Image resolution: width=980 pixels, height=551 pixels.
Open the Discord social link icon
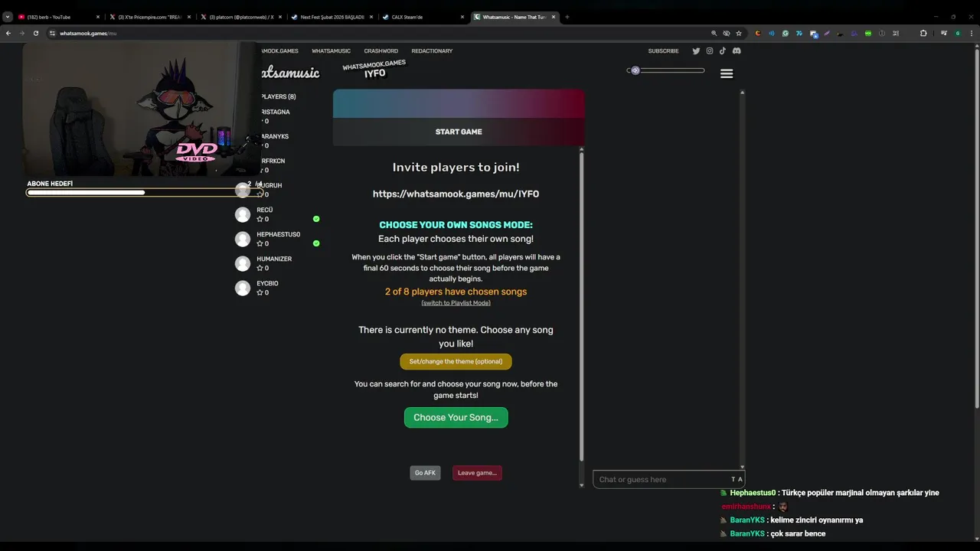click(737, 51)
